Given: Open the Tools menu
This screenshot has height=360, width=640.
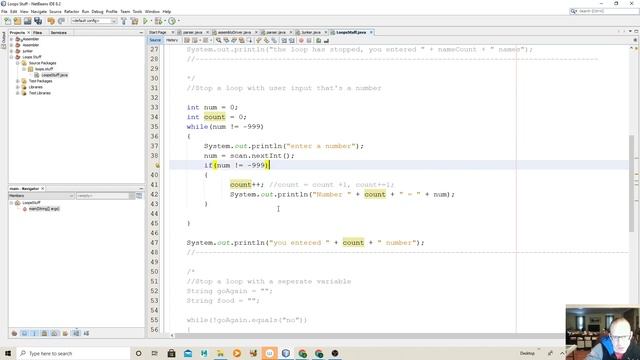Looking at the screenshot, I should (138, 11).
